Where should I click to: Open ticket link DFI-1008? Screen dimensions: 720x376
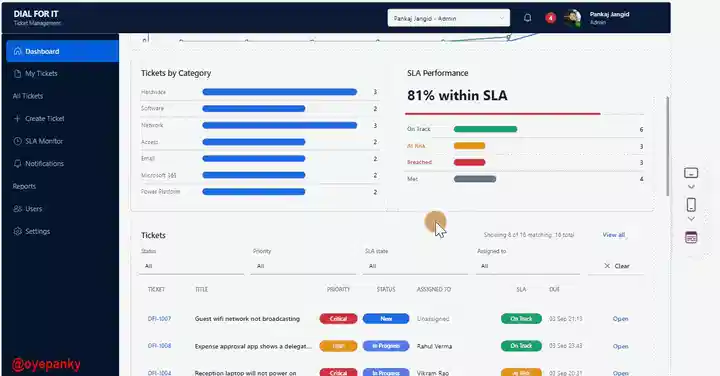[159, 346]
